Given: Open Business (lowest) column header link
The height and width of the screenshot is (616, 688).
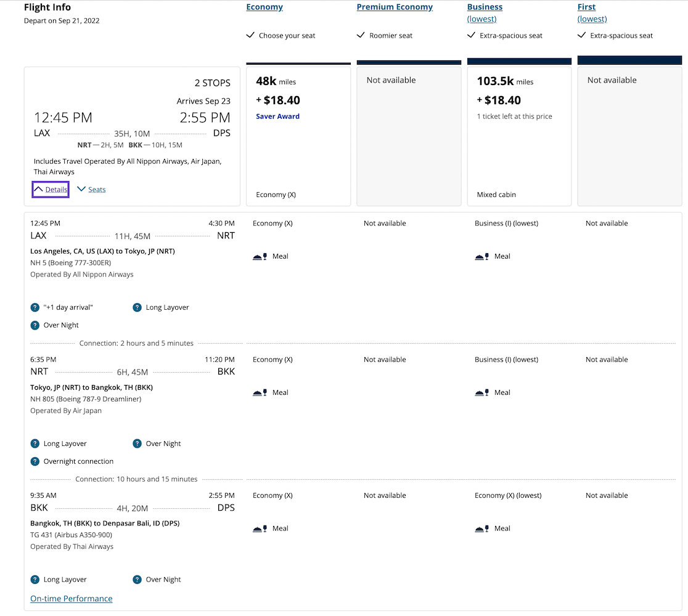Looking at the screenshot, I should pos(485,7).
